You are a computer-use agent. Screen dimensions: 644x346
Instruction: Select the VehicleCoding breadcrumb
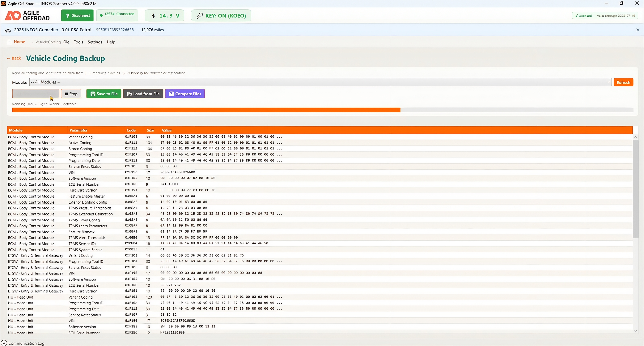pos(48,42)
